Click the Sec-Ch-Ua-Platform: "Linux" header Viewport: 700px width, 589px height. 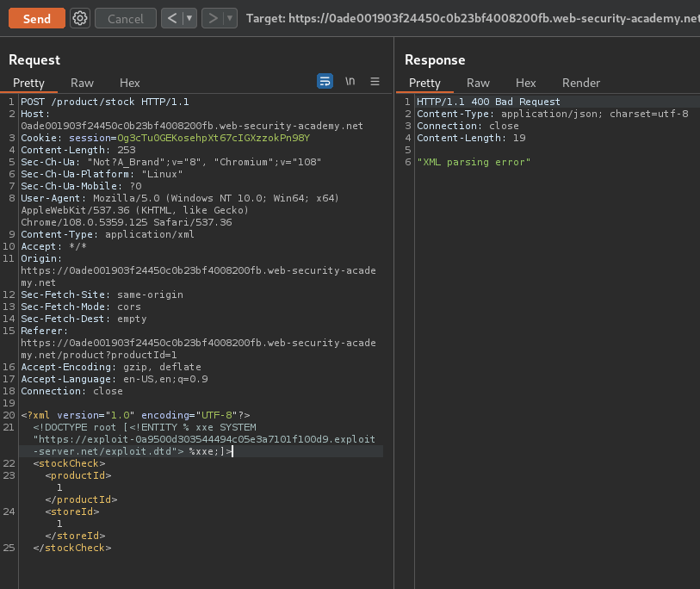coord(102,174)
